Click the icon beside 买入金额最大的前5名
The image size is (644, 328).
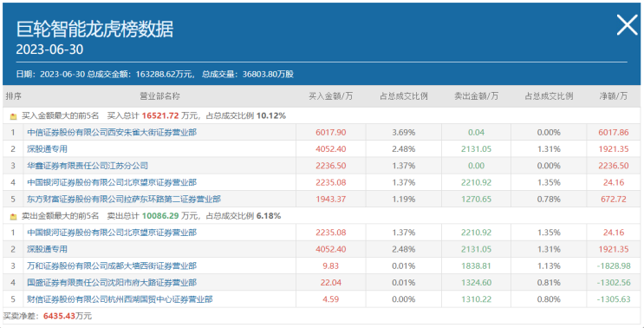tap(14, 116)
